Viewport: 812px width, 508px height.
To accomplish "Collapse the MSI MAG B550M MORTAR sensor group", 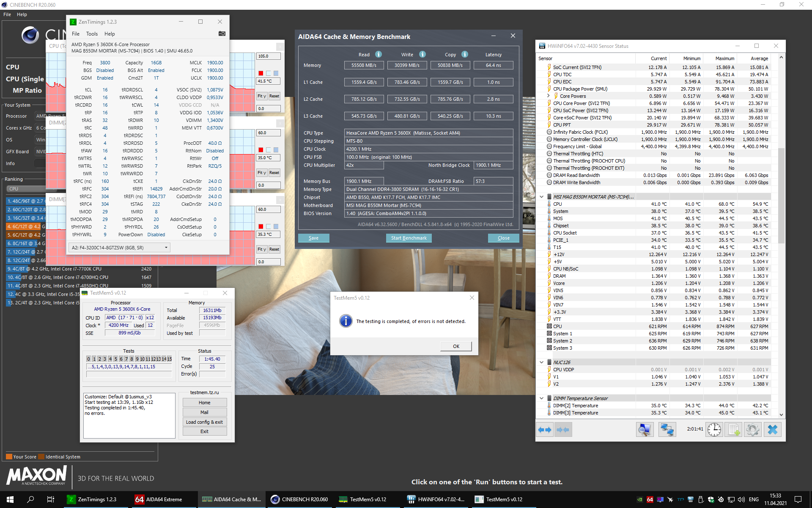I will pyautogui.click(x=541, y=197).
